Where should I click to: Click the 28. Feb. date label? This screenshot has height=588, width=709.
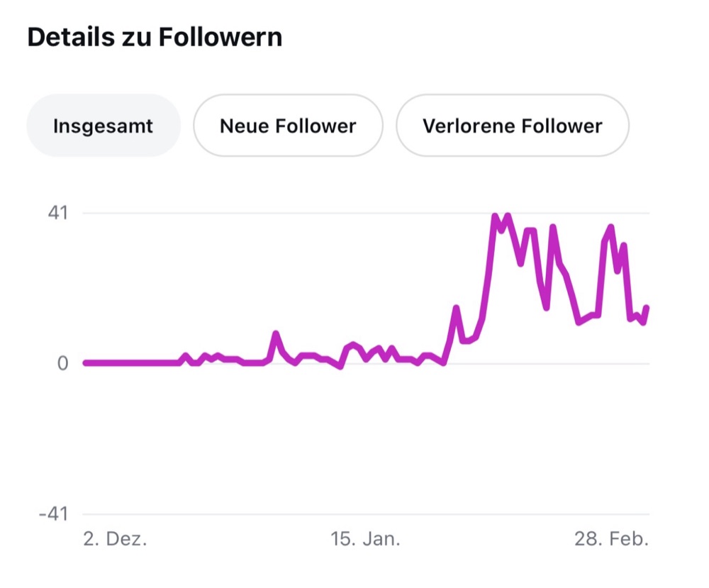tap(612, 538)
